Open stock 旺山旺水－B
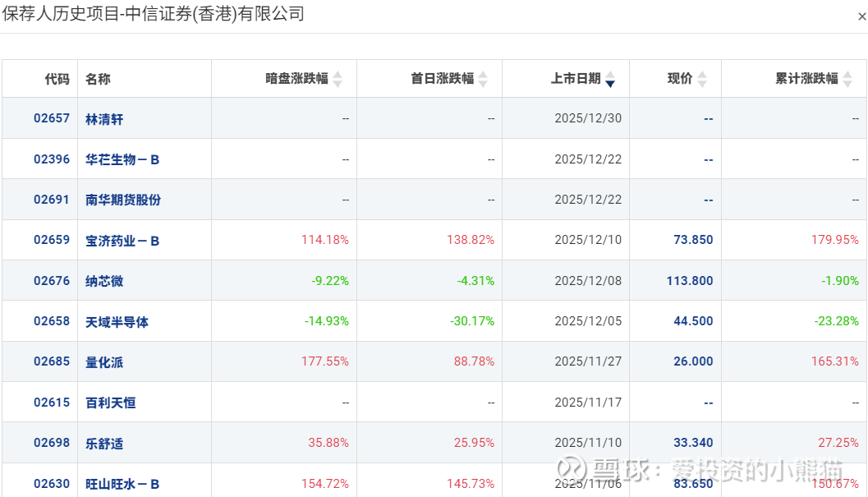 coord(122,484)
